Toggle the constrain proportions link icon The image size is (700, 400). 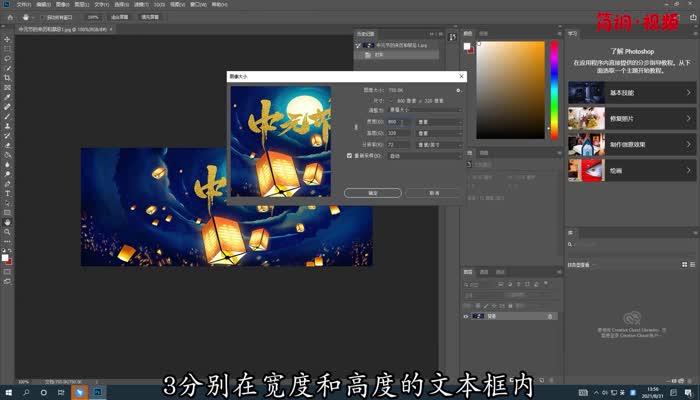pos(356,127)
